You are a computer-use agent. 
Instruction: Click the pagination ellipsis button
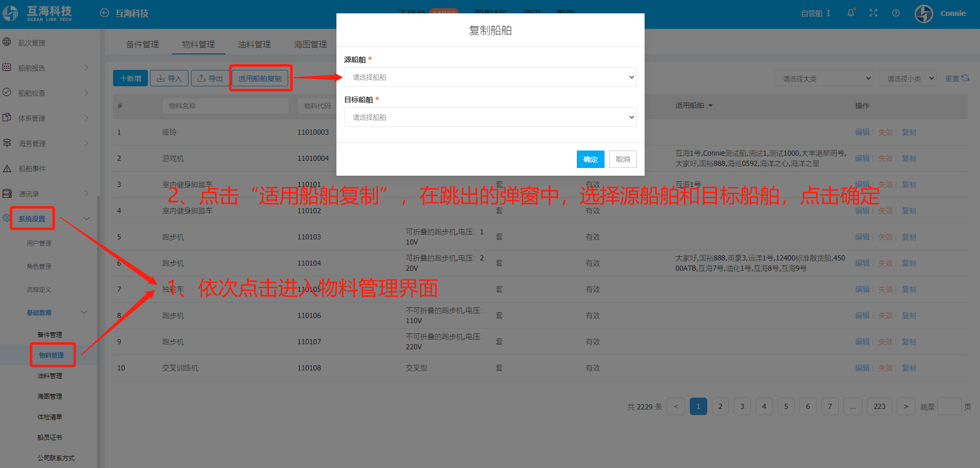853,406
